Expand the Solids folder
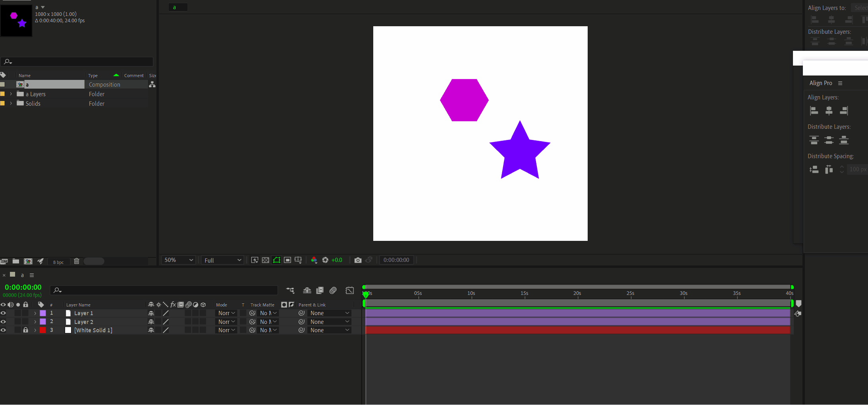 pos(11,103)
